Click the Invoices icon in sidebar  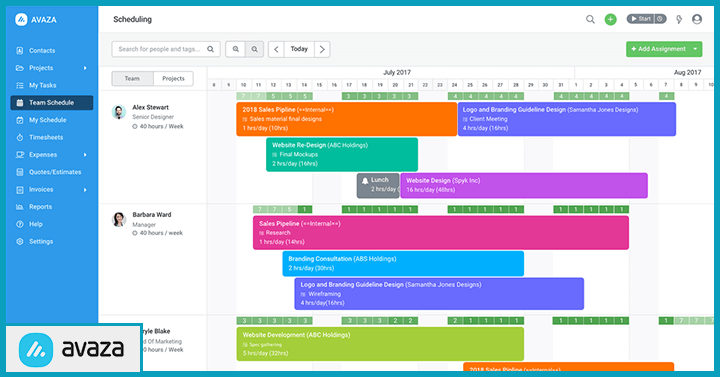[x=20, y=190]
